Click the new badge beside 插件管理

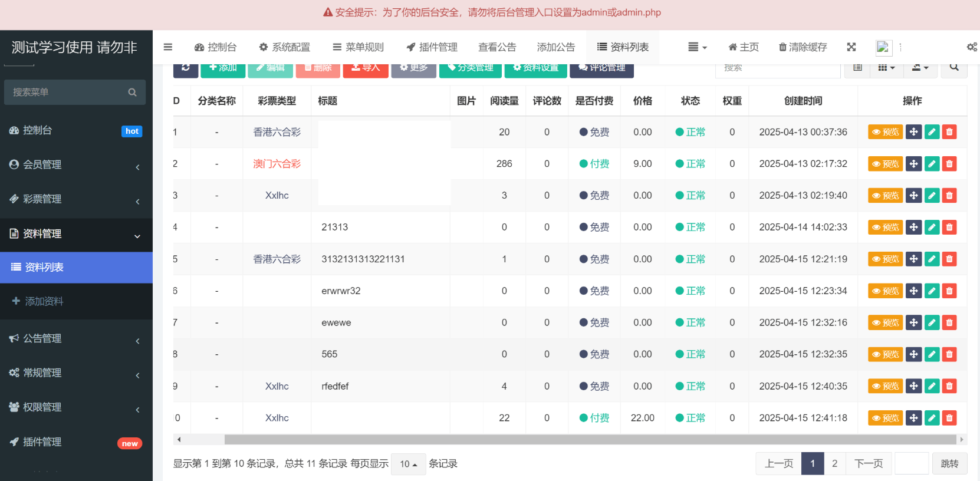pyautogui.click(x=130, y=444)
